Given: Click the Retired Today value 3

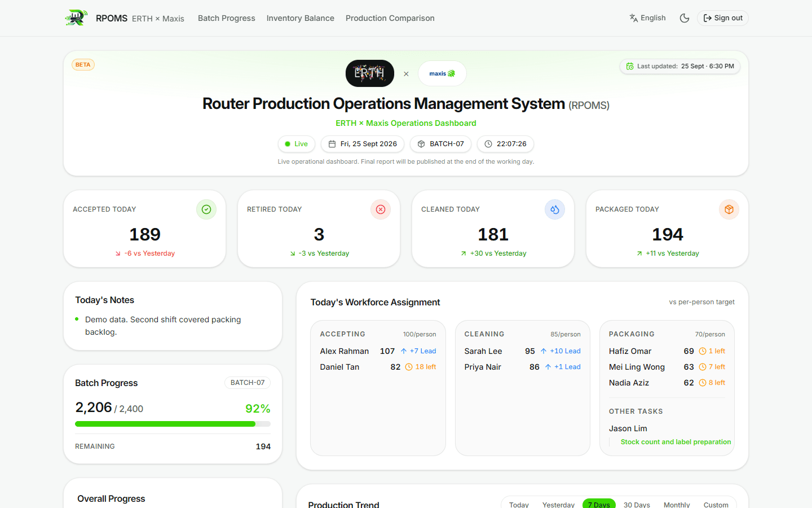Looking at the screenshot, I should 319,234.
